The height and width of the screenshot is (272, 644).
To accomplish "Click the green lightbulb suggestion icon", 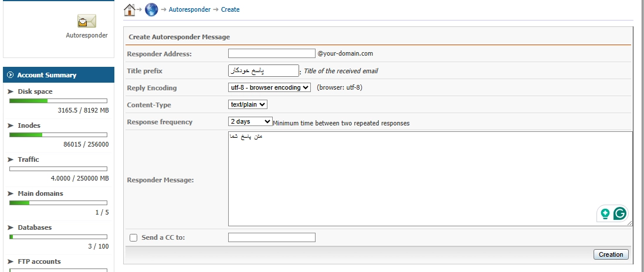I will coord(605,214).
